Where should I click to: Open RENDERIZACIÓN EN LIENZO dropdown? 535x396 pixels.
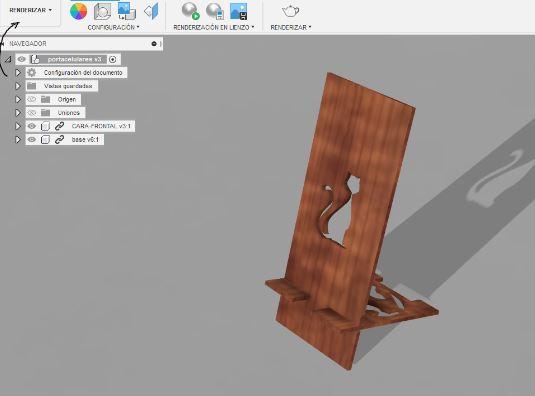tap(214, 27)
